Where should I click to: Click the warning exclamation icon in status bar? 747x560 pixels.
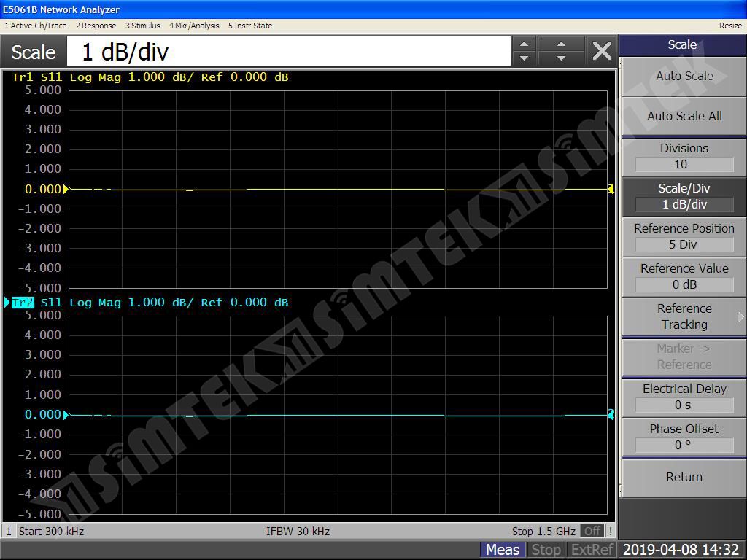611,531
